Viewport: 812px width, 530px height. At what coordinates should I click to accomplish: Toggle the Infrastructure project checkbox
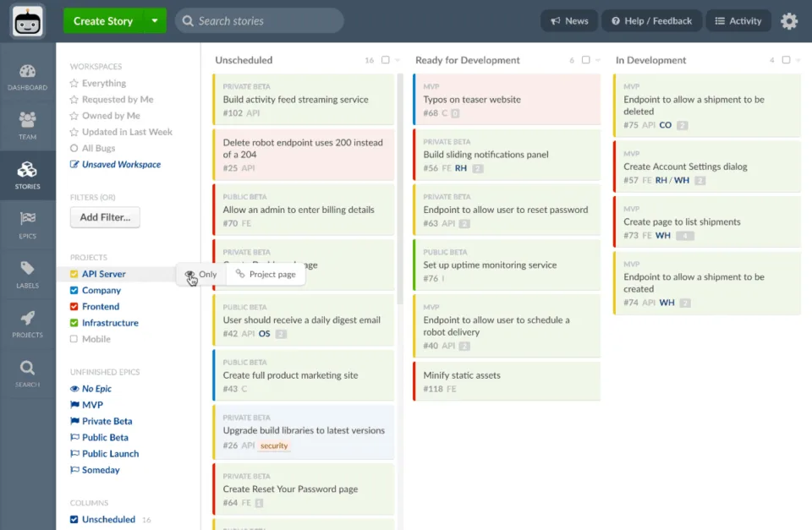tap(74, 323)
